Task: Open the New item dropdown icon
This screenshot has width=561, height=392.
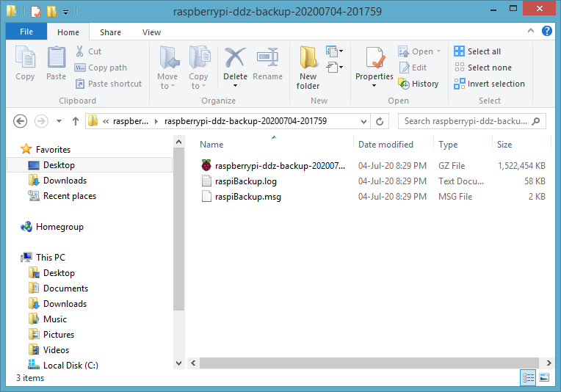Action: pyautogui.click(x=335, y=51)
